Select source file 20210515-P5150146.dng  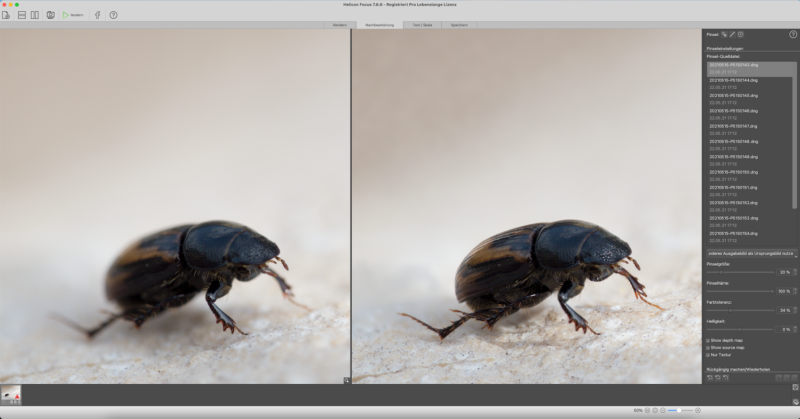751,115
